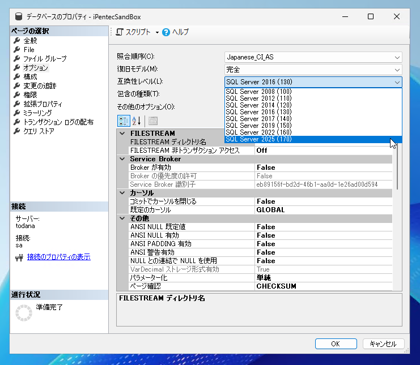The width and height of the screenshot is (420, 365).
Task: Choose SQL Server 2014 (120) option
Action: click(x=313, y=105)
